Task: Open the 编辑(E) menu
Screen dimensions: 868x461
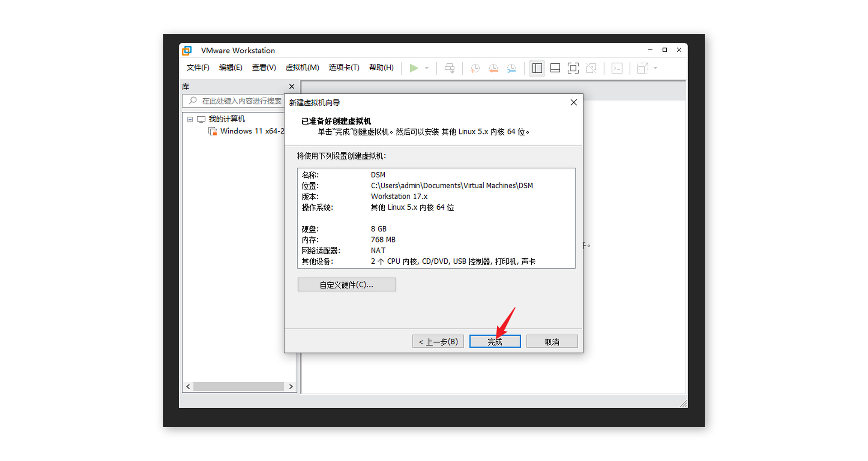Action: [231, 67]
